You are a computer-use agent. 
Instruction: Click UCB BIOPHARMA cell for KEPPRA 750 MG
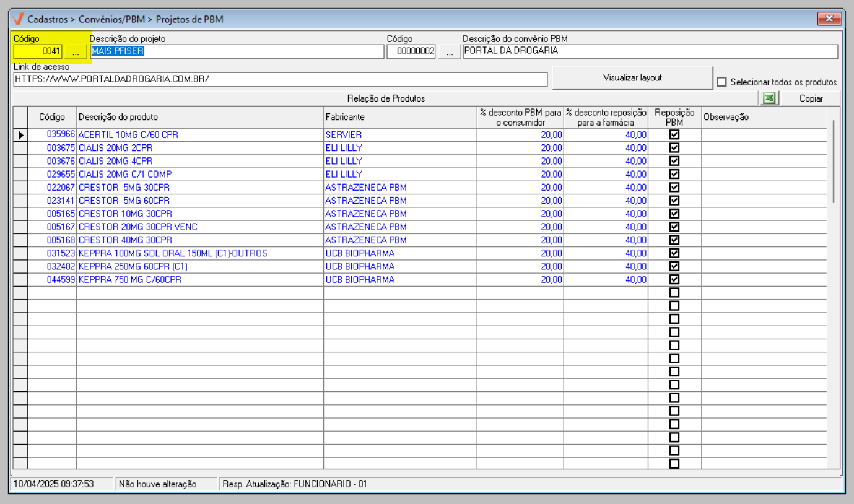click(400, 279)
